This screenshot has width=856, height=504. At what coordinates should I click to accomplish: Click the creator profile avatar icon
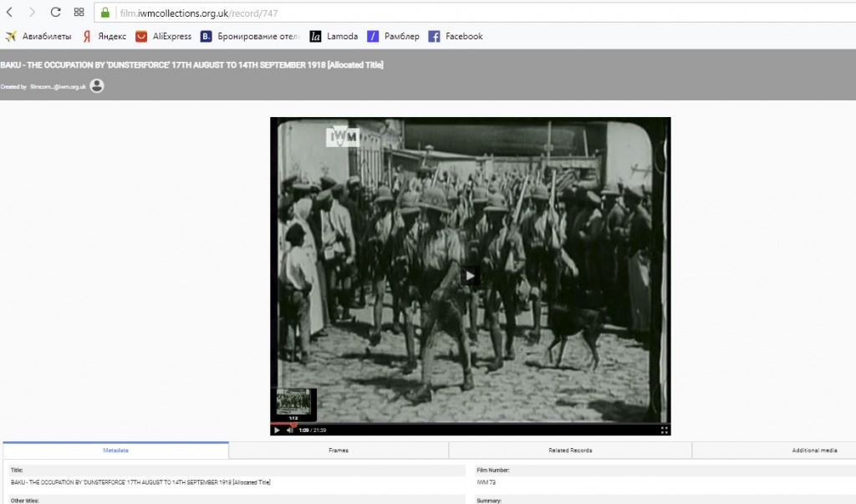coord(97,86)
